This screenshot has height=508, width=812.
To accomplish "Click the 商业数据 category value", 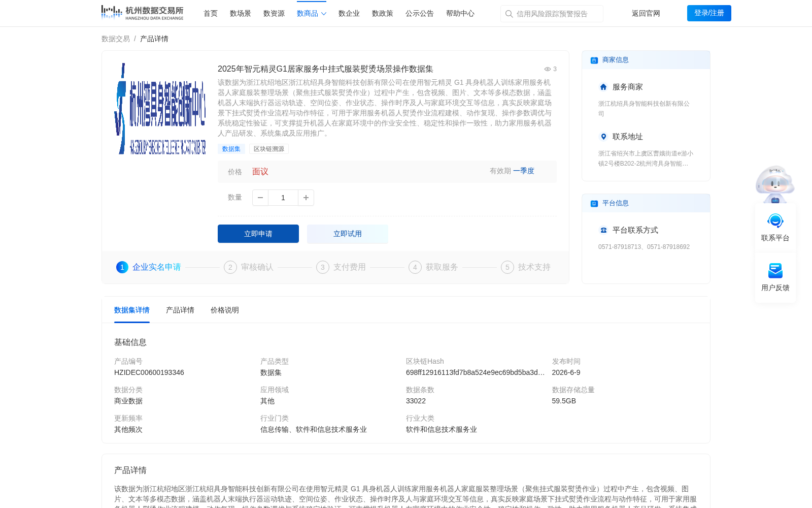I will tap(128, 401).
